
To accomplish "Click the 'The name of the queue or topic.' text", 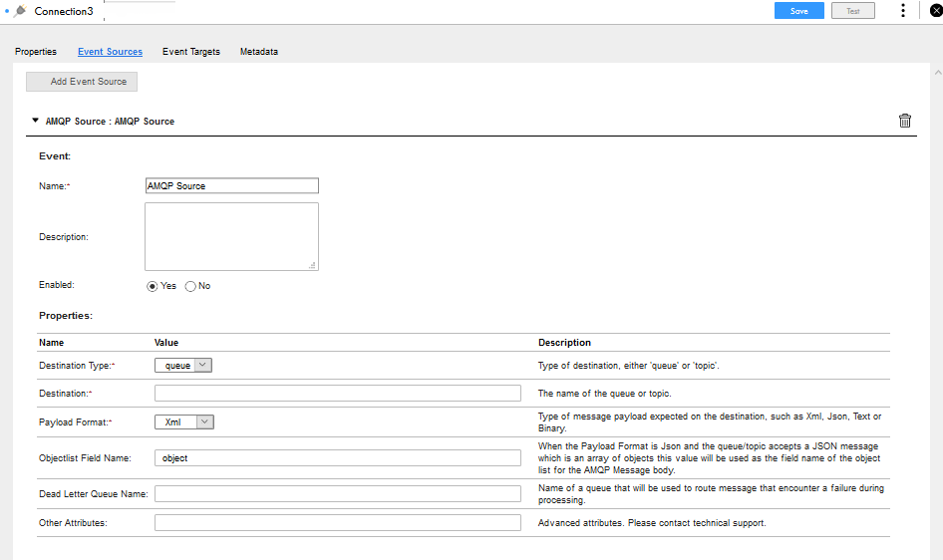I will [x=604, y=394].
